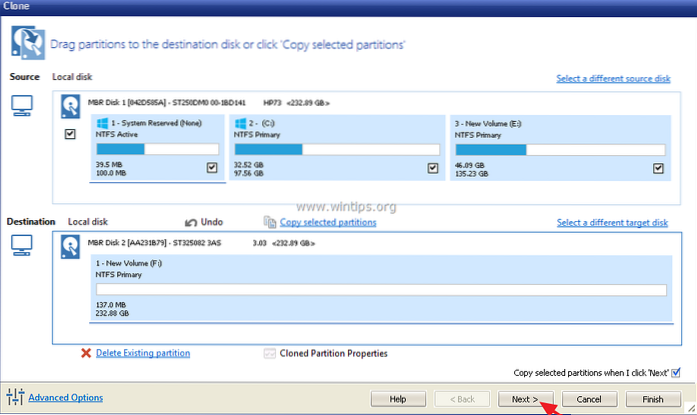Viewport: 697px width, 415px height.
Task: Click the Undo arrow icon
Action: (191, 222)
